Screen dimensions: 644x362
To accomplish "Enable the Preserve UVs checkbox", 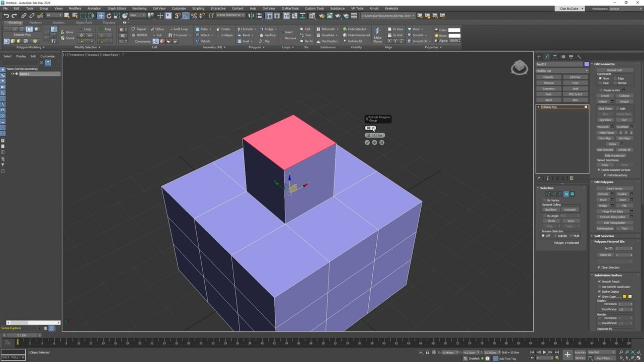I will [600, 90].
